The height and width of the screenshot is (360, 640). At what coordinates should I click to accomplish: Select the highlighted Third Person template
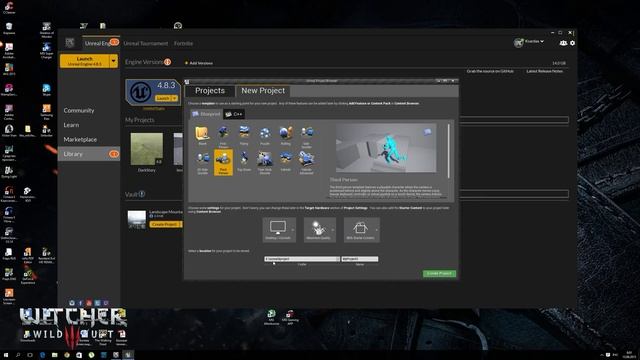(223, 162)
